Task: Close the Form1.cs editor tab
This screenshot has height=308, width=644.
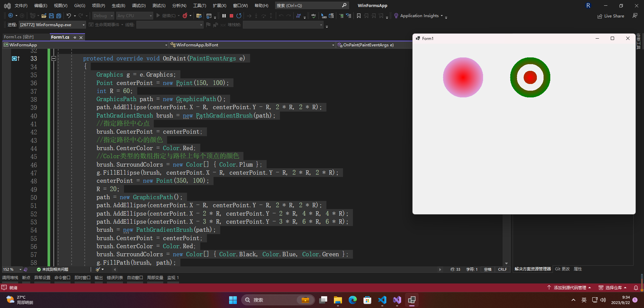Action: click(81, 37)
